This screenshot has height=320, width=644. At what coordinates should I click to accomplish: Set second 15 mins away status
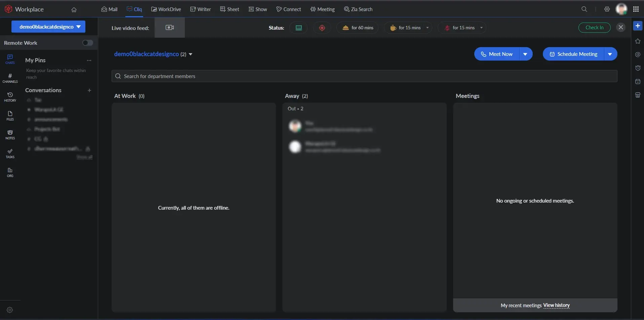[459, 28]
